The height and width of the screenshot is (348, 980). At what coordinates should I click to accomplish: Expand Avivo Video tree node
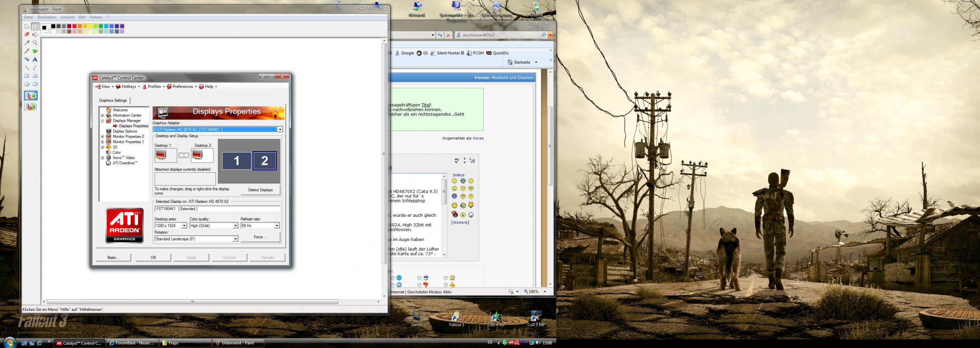tap(103, 158)
